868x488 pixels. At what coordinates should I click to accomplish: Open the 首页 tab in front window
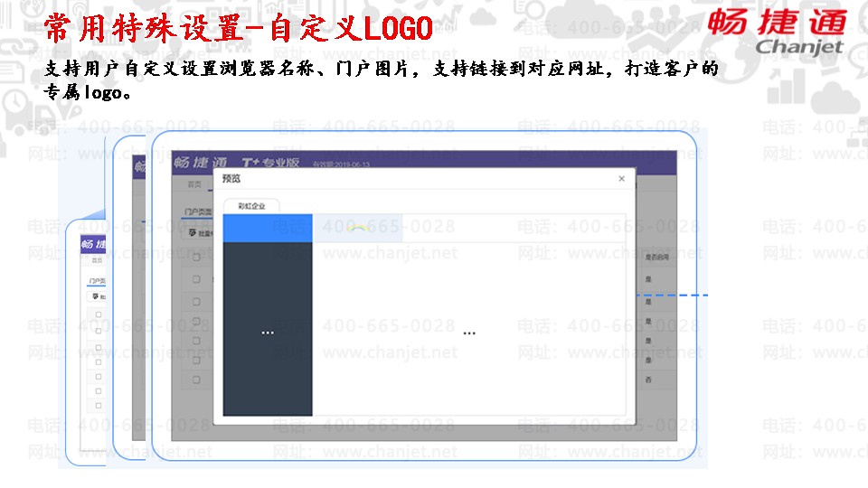(x=194, y=184)
